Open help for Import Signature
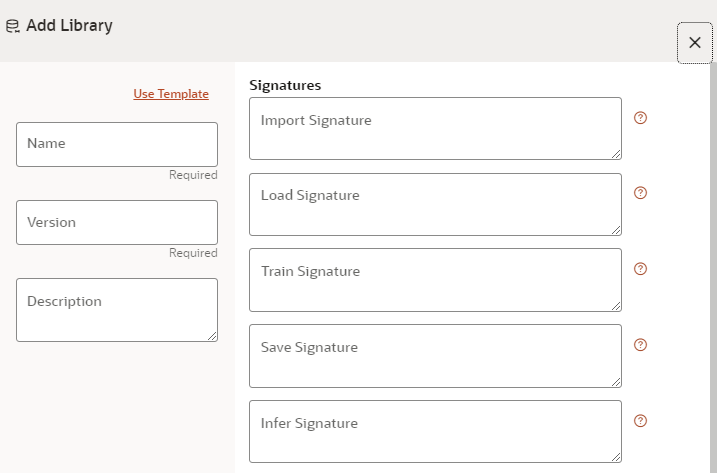This screenshot has width=717, height=473. [x=640, y=118]
